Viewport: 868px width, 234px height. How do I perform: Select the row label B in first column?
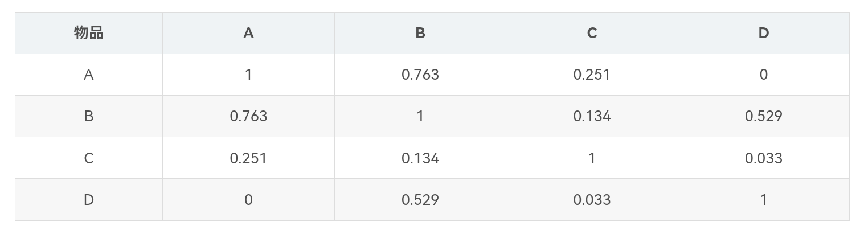(89, 116)
